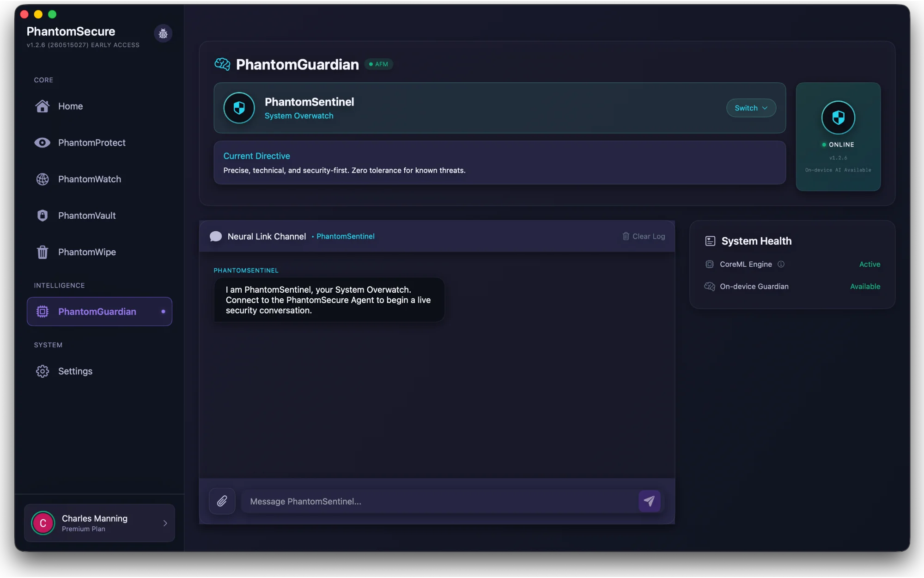Focus the Message PhantomSentinel input field
The image size is (924, 578).
click(439, 501)
